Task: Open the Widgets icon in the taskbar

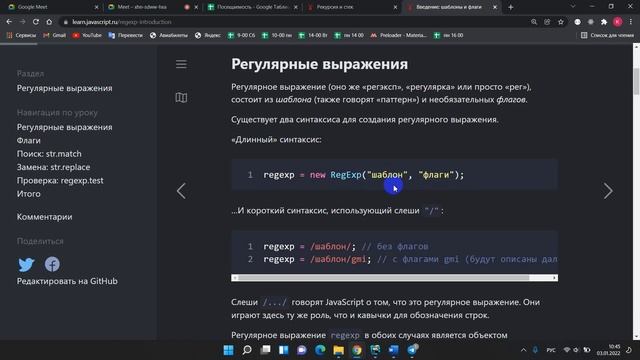Action: pos(284,350)
